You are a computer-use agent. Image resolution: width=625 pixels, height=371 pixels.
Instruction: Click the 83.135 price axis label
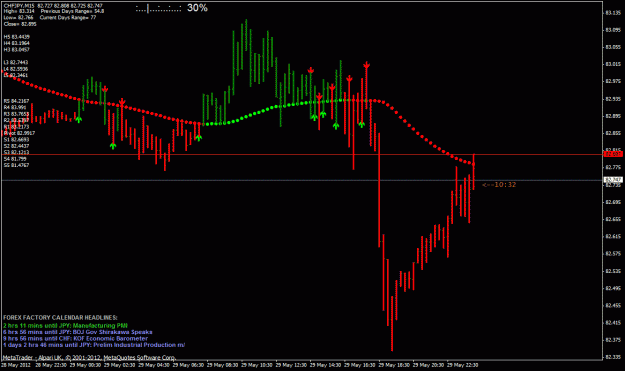613,13
